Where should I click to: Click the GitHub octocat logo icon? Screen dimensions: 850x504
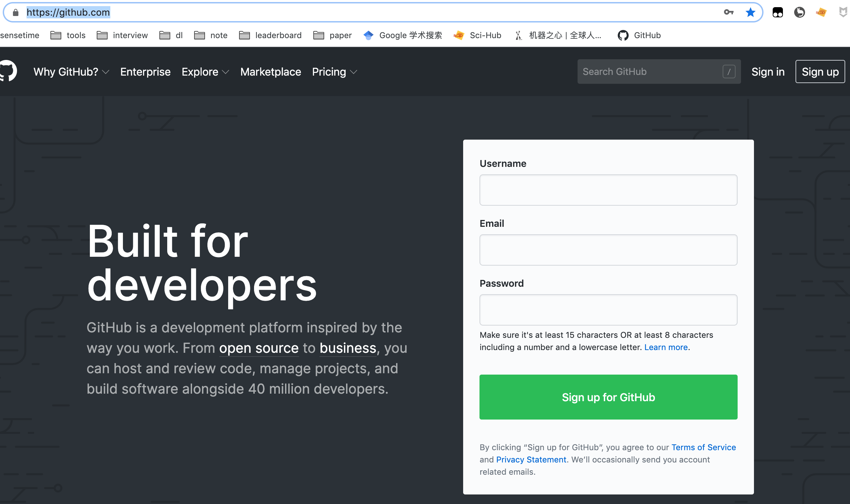click(x=9, y=72)
